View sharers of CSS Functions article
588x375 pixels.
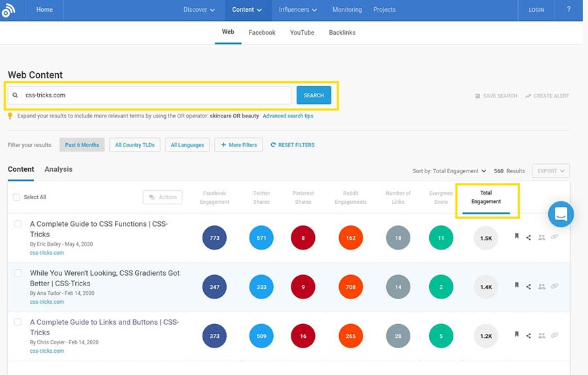coord(541,238)
